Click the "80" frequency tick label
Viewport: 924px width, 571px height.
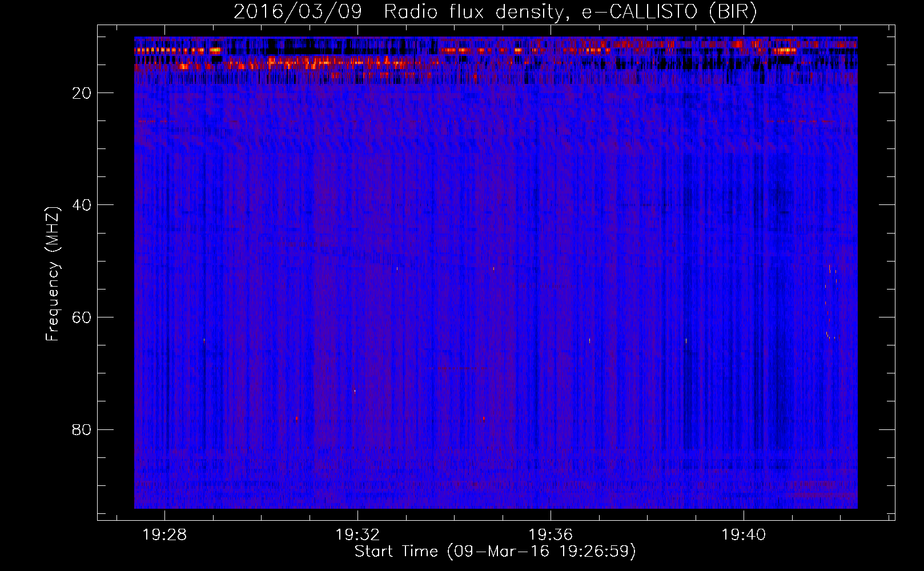click(x=82, y=429)
